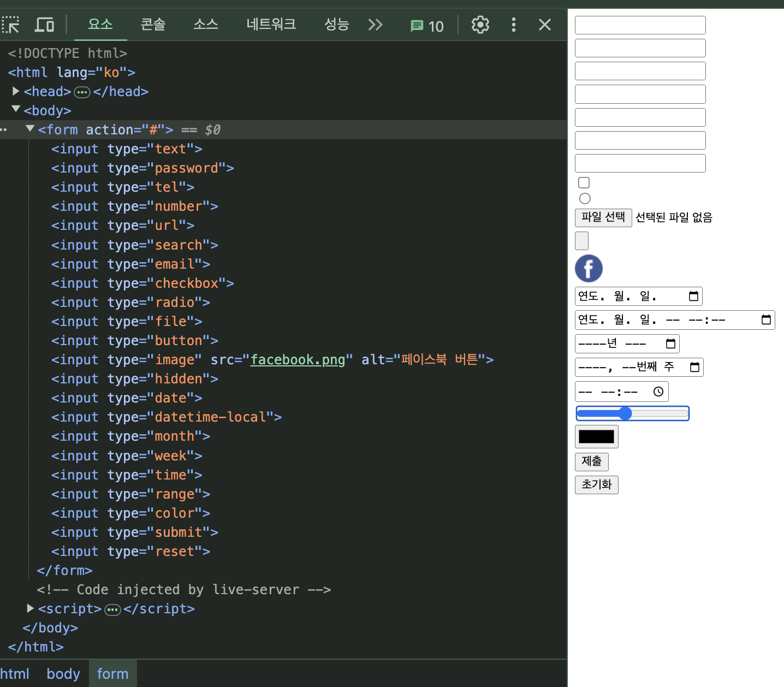This screenshot has width=784, height=687.
Task: Switch to the 성능 tab
Action: [336, 24]
